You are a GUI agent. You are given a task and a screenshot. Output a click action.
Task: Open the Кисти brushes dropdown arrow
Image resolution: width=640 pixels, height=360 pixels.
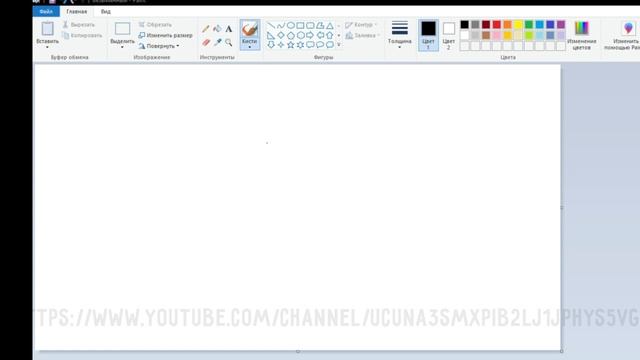[249, 47]
